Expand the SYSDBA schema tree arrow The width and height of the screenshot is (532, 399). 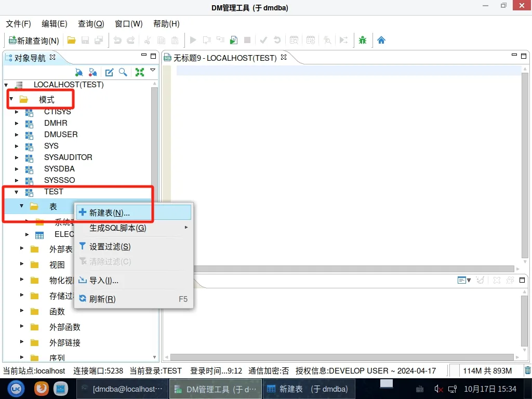point(17,169)
